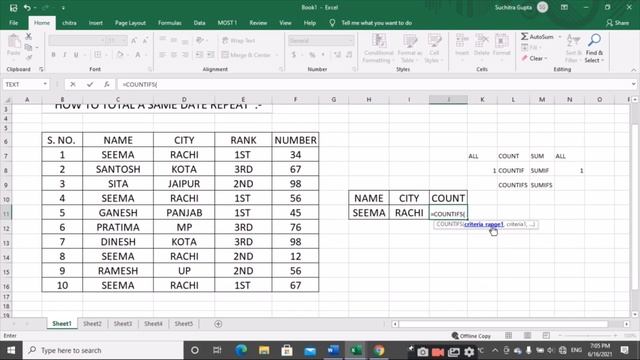The height and width of the screenshot is (360, 640).
Task: Switch to Formulas ribbon tab
Action: [170, 23]
